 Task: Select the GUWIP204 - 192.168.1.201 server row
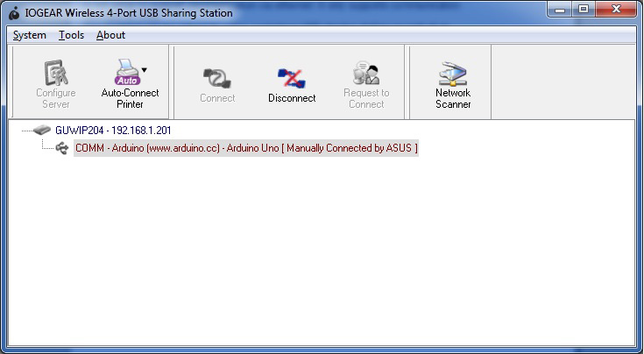113,131
